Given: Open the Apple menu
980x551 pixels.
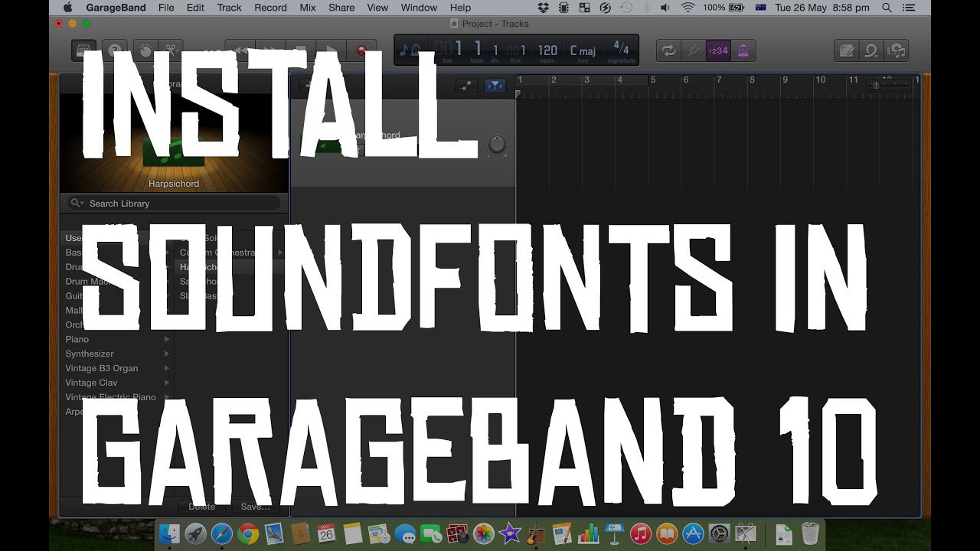Looking at the screenshot, I should point(67,8).
